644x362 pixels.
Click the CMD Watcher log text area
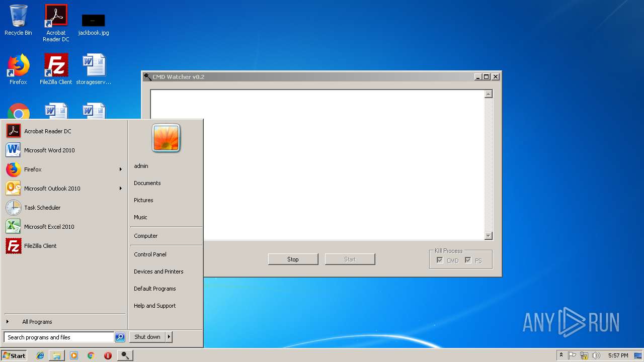[317, 165]
